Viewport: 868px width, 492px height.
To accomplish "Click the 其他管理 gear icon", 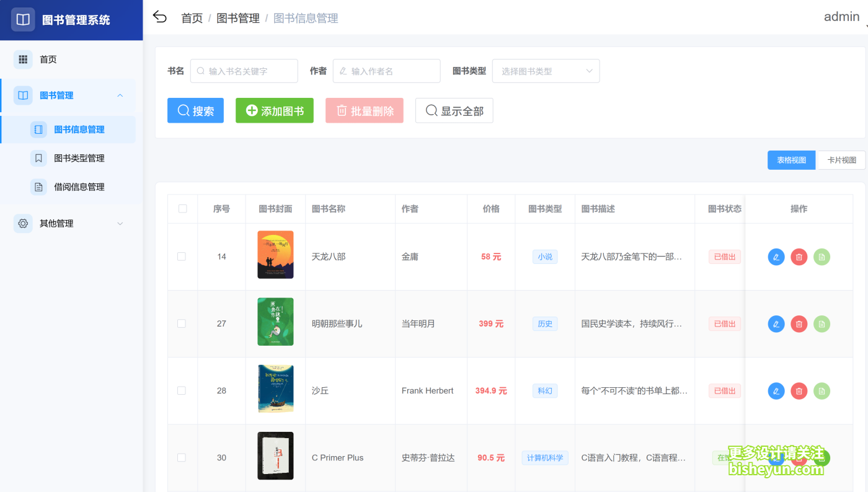I will tap(22, 223).
